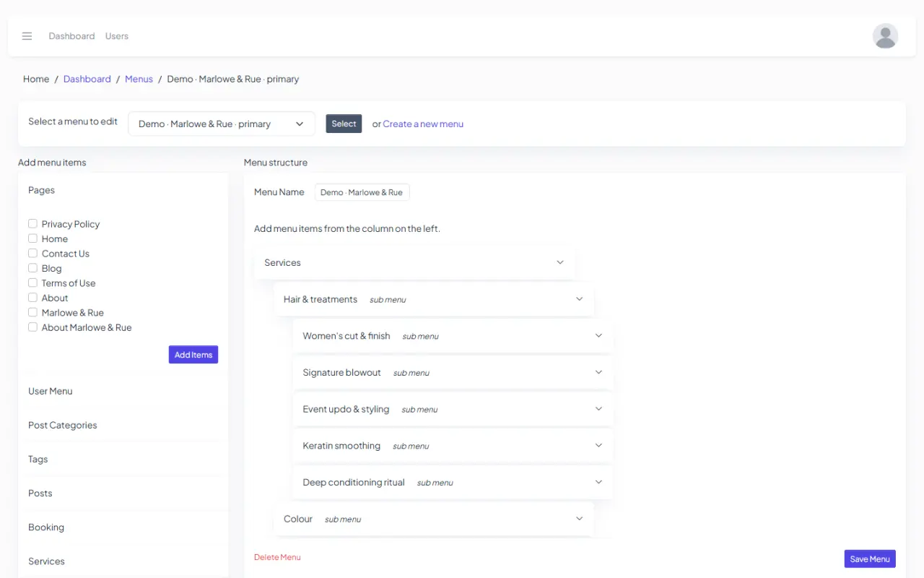Open the hamburger sidebar menu icon

[x=27, y=36]
